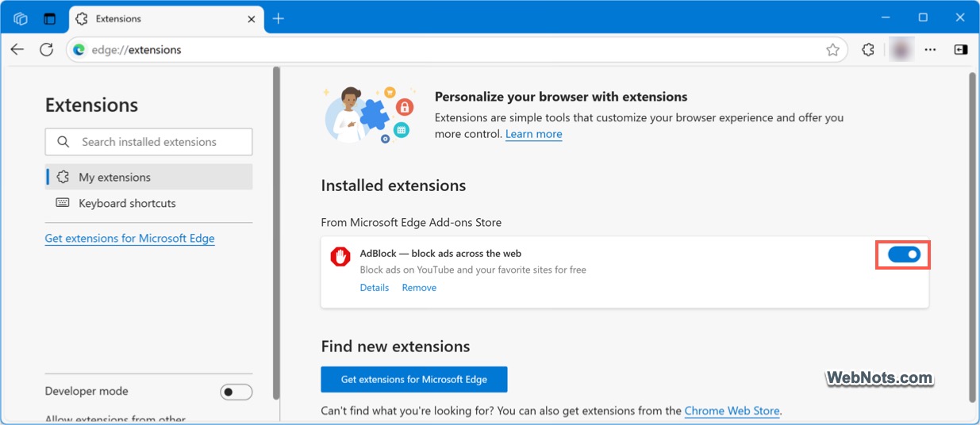Click the main page vertical scrollbar
Screen dimensions: 980x425
pos(972,236)
